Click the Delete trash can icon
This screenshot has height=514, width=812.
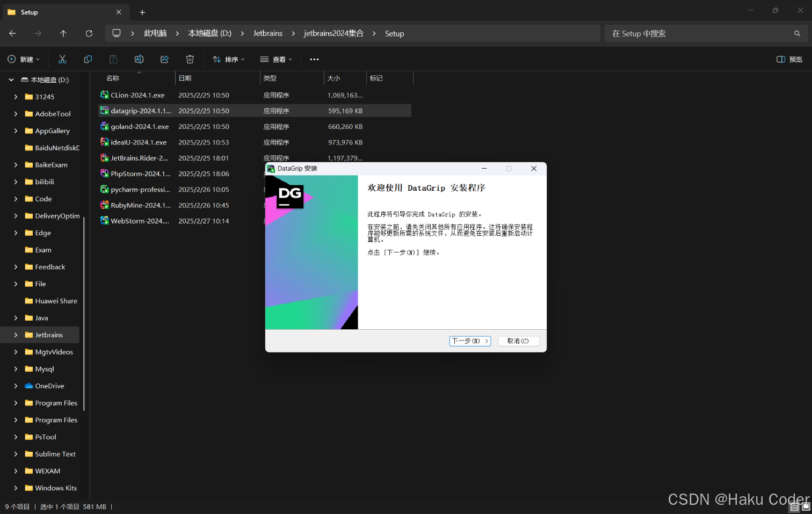point(190,59)
